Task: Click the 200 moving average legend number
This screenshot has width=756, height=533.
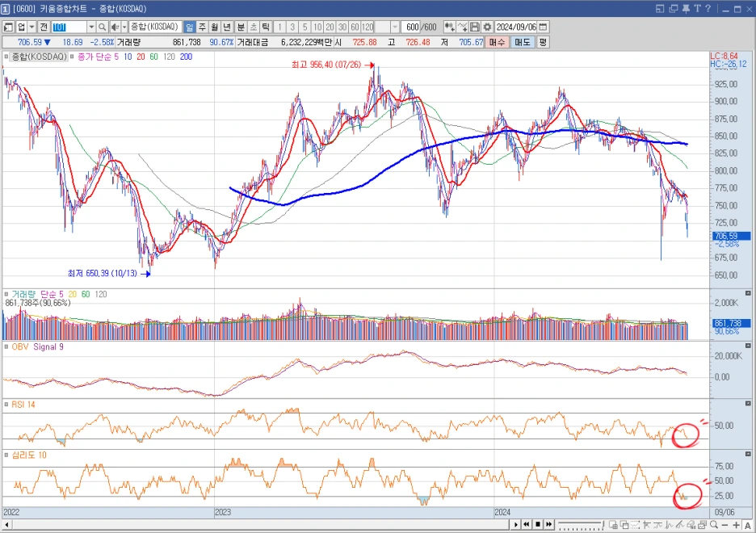Action: 186,57
